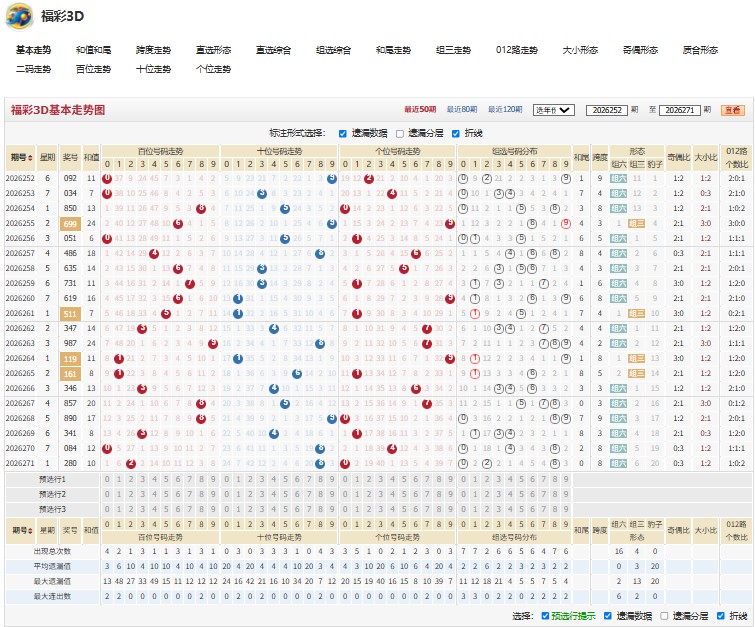Click the 福彩3D logo icon

tap(19, 16)
